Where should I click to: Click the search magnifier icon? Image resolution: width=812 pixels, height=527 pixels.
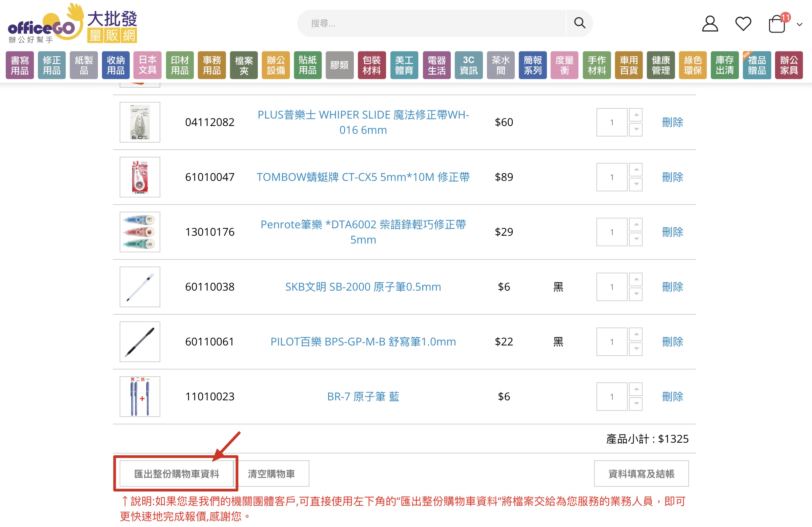(579, 23)
